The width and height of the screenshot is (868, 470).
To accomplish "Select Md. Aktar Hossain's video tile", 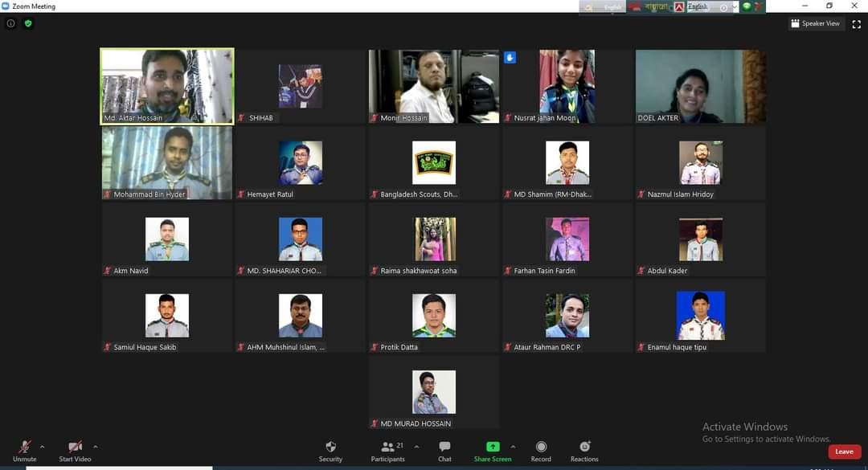I will (x=166, y=85).
